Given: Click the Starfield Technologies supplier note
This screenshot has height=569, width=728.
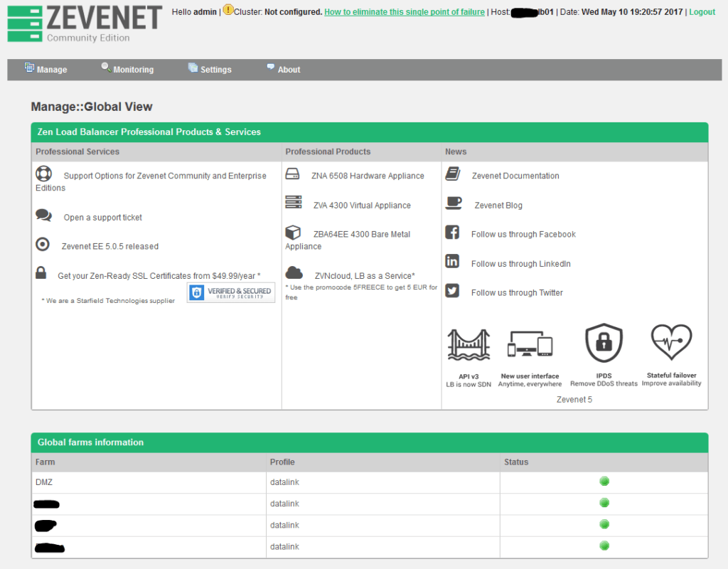Looking at the screenshot, I should click(x=108, y=301).
